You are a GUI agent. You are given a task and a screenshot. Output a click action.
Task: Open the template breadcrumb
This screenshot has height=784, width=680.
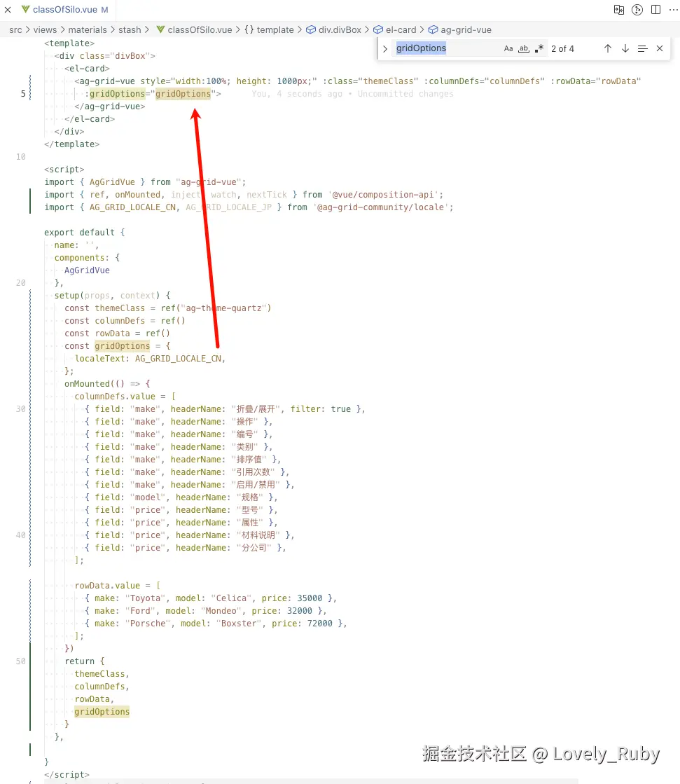click(275, 30)
